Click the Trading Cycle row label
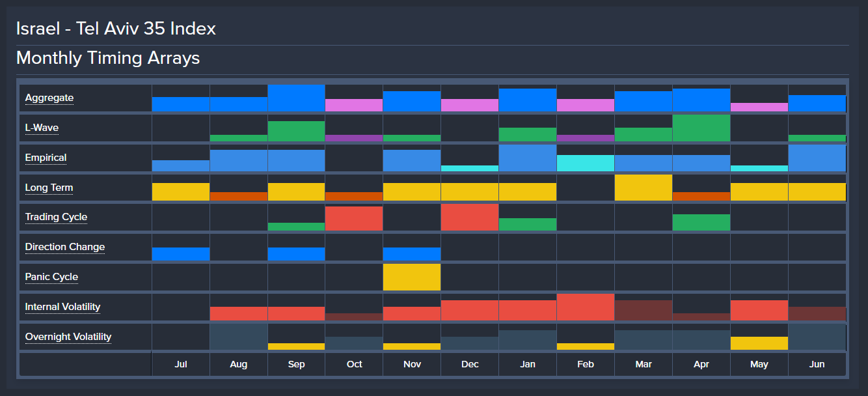The height and width of the screenshot is (396, 868). coord(56,217)
